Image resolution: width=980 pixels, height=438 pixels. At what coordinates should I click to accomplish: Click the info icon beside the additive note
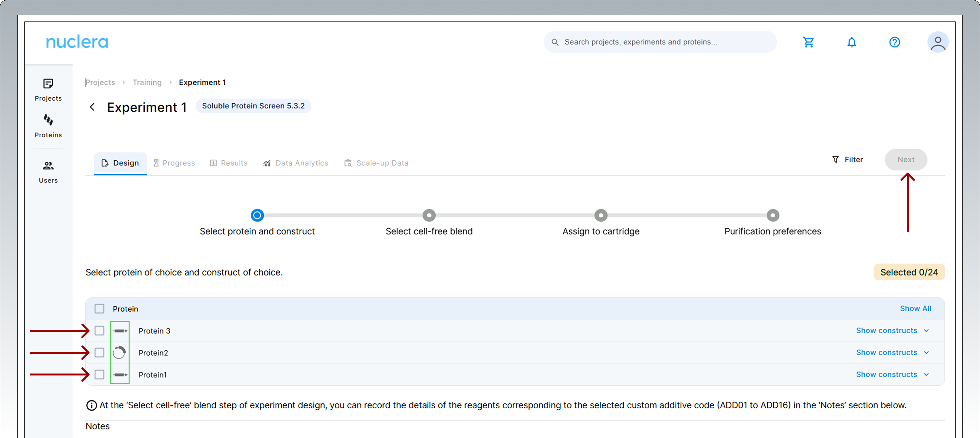click(x=91, y=405)
